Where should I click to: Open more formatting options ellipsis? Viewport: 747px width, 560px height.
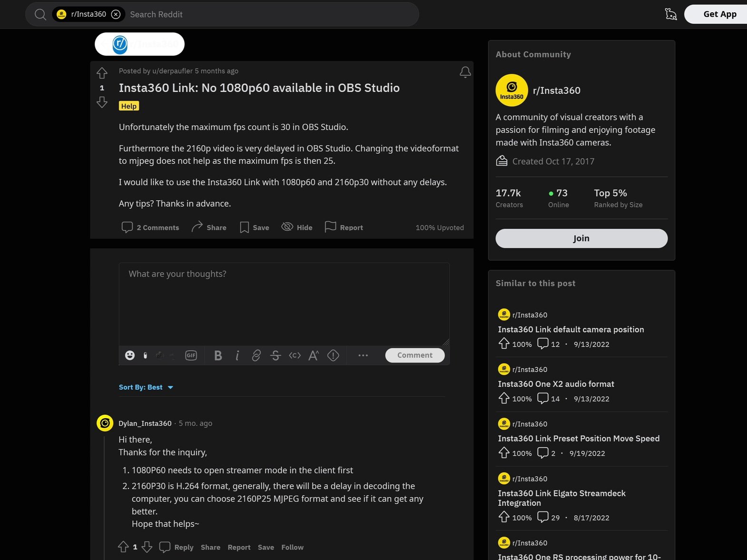[363, 355]
